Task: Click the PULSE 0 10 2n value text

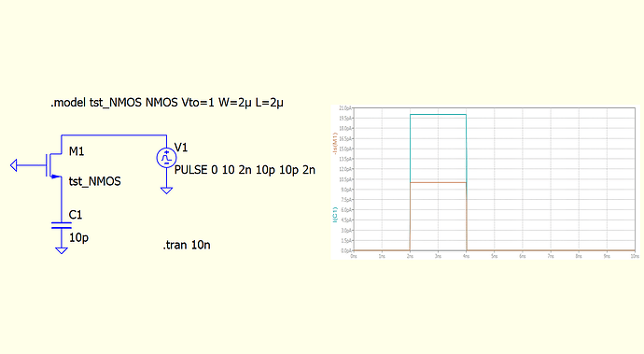Action: click(245, 170)
